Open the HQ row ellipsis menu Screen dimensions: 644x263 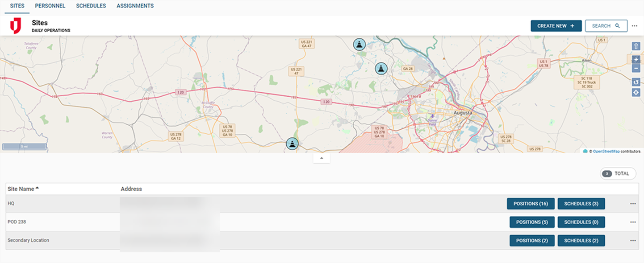(x=633, y=204)
